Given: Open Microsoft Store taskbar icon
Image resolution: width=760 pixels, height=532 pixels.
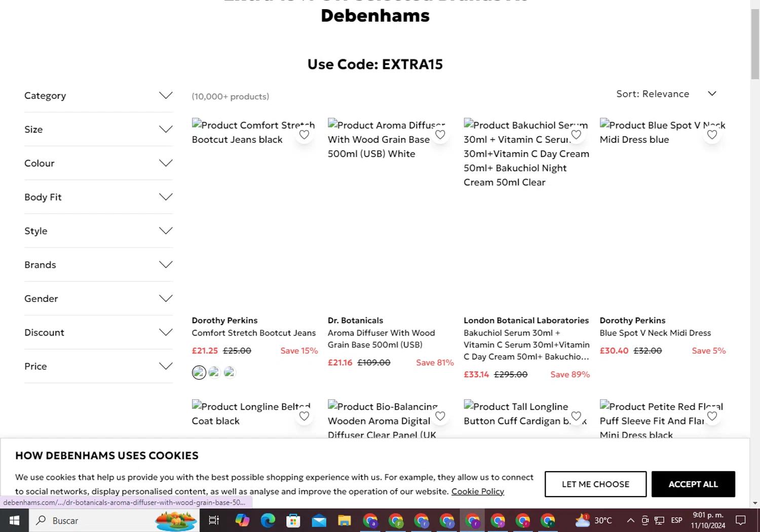Looking at the screenshot, I should (x=293, y=520).
